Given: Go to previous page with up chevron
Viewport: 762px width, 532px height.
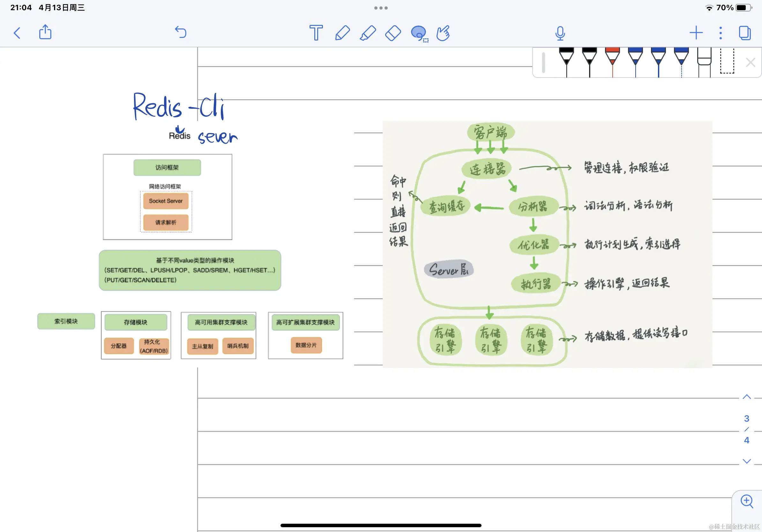Looking at the screenshot, I should tap(747, 397).
